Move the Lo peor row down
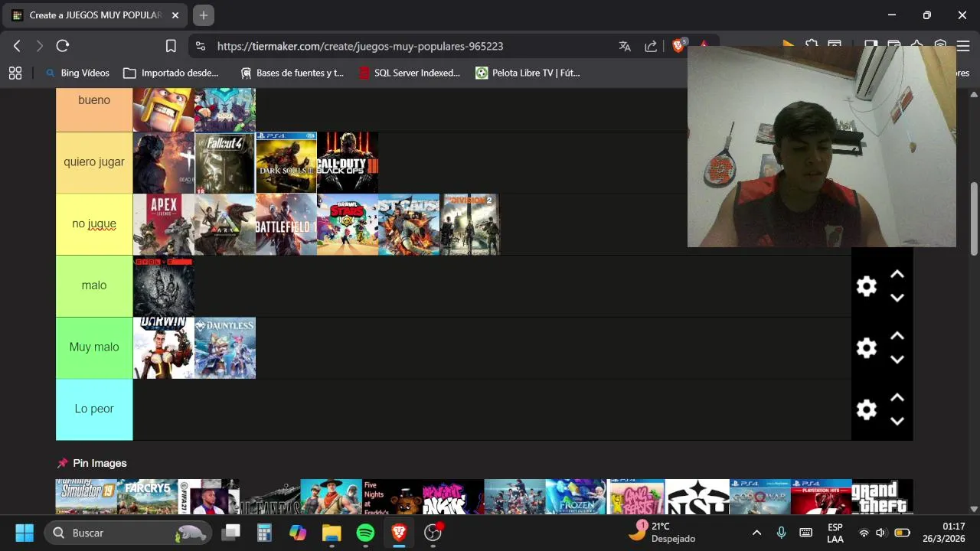Screen dimensions: 980x551 [x=897, y=422]
